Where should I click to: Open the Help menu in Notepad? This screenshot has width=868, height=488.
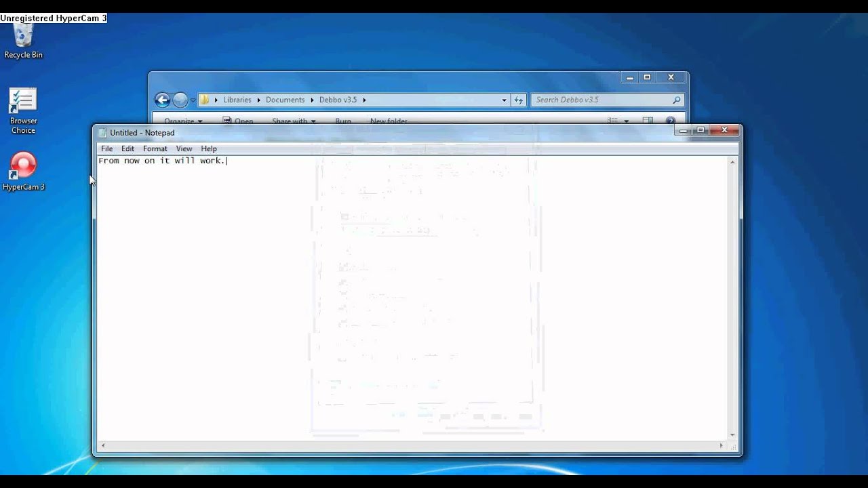click(x=209, y=148)
